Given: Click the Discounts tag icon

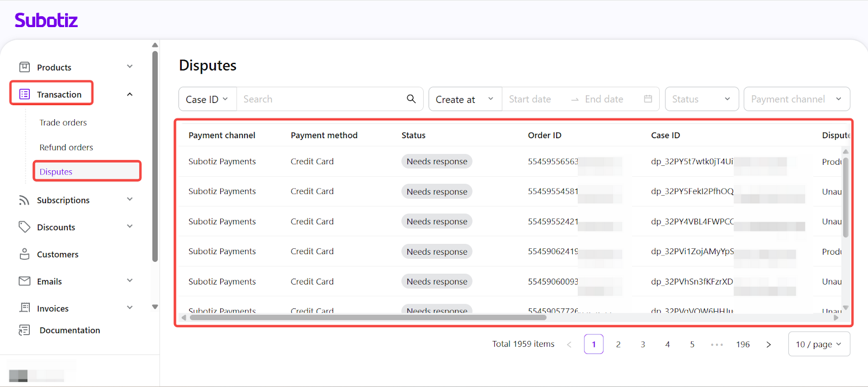Looking at the screenshot, I should [24, 227].
